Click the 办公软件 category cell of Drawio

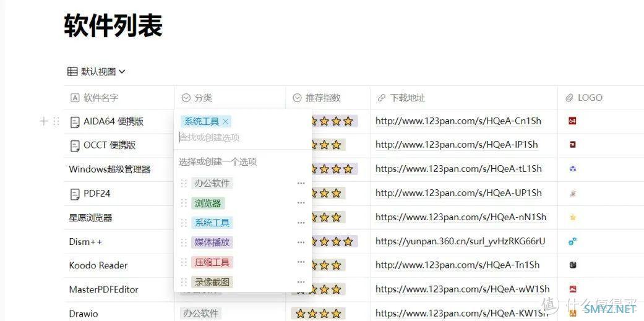200,313
